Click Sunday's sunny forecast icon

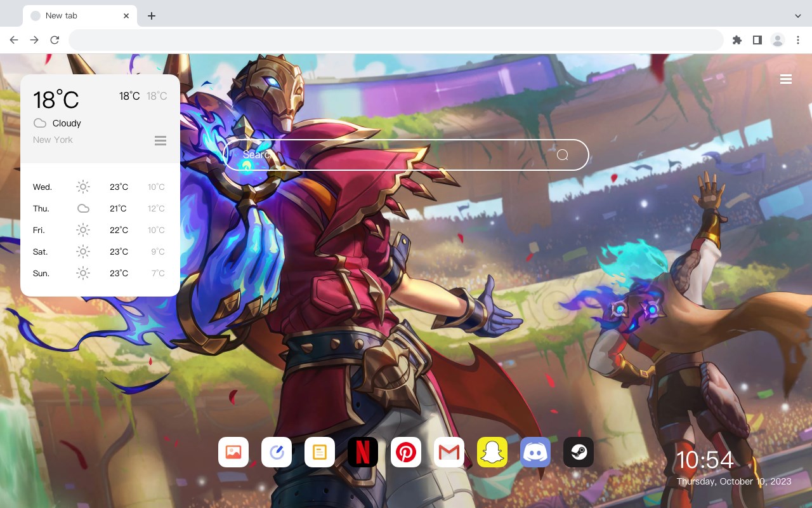click(83, 273)
